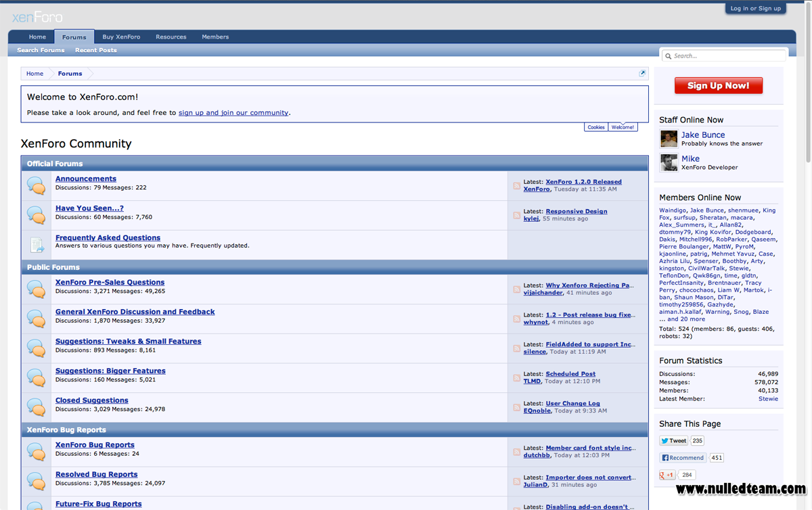Open the Resolved Bug Reports forum
812x510 pixels.
(x=97, y=474)
